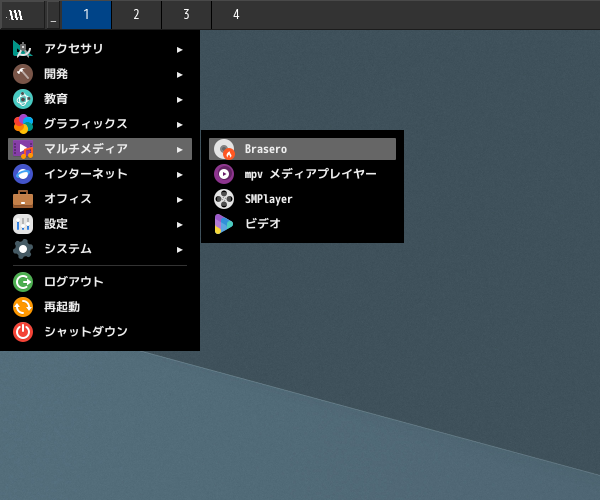Screen dimensions: 600x500
Task: Open the main menu logo button in panel
Action: 22,15
